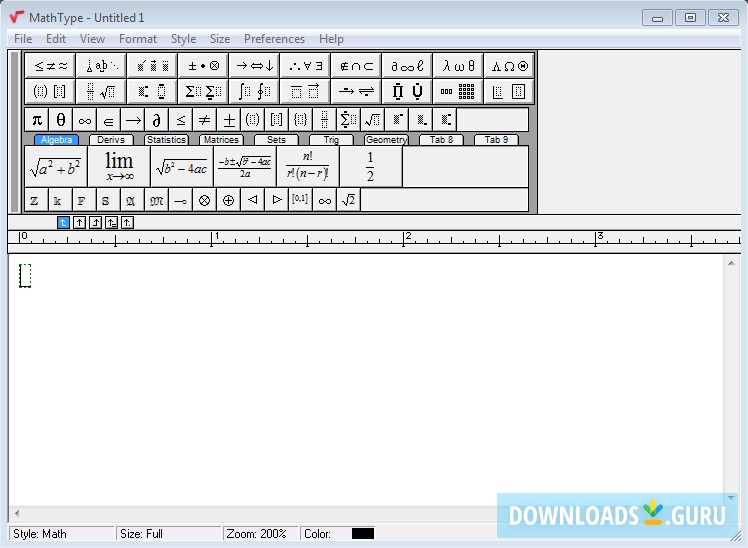Switch to the Sets tab
The image size is (748, 548).
pos(276,140)
